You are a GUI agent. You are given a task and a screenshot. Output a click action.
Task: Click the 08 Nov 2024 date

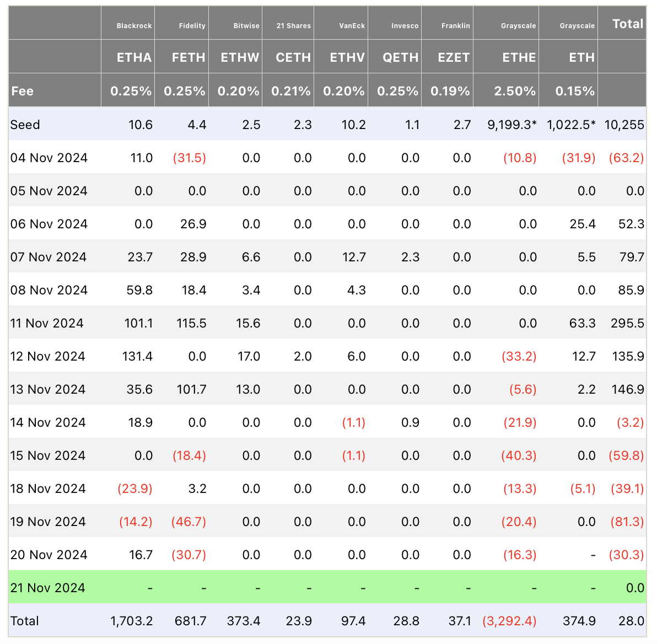click(49, 290)
